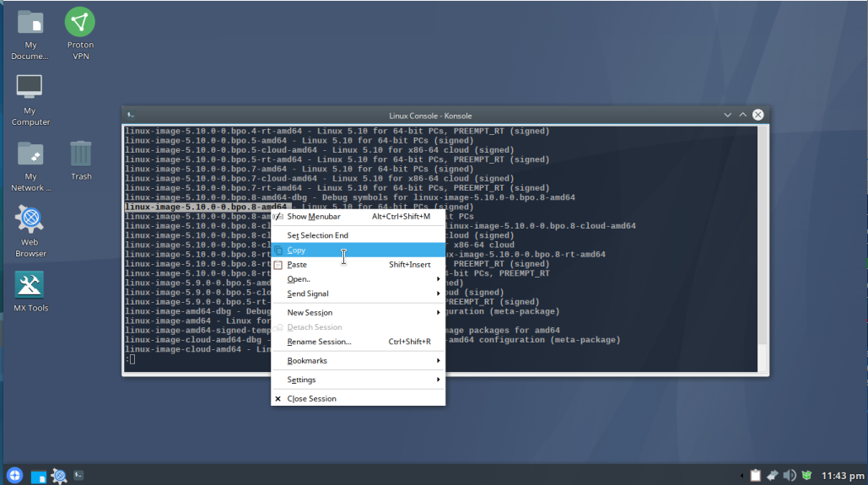Click the highlighted linux-image-5.10.0-0.bpo.8-amd64 text
Viewport: 868px width, 485px height.
206,207
